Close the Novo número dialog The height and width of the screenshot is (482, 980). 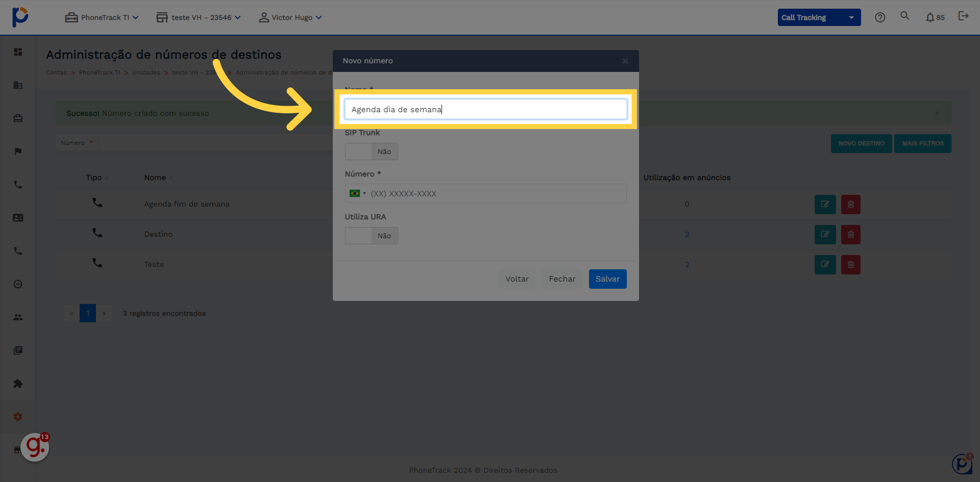coord(625,61)
